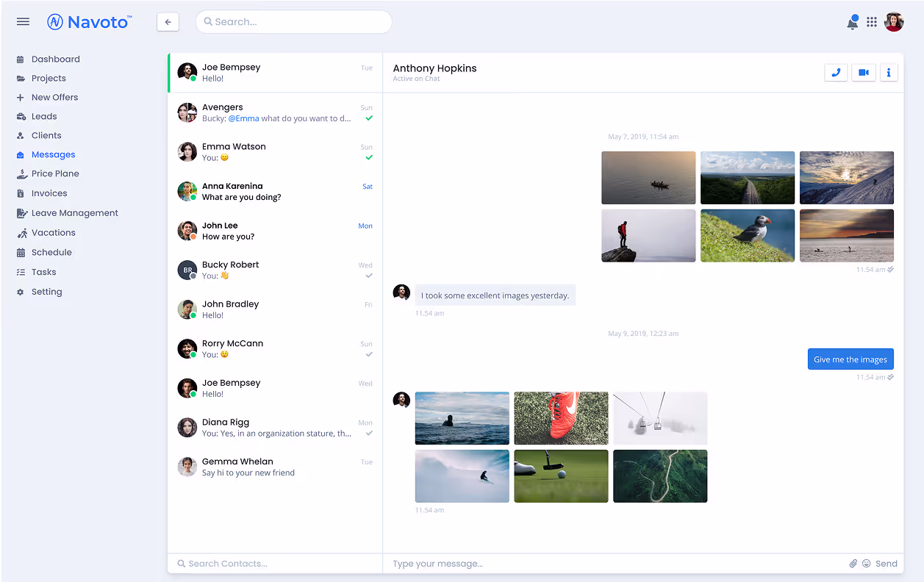The image size is (924, 582).
Task: Open Gemma Whelan conversation
Action: point(275,467)
